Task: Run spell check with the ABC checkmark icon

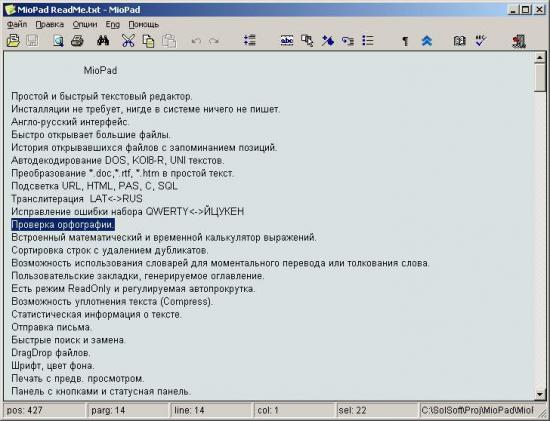Action: click(x=481, y=41)
